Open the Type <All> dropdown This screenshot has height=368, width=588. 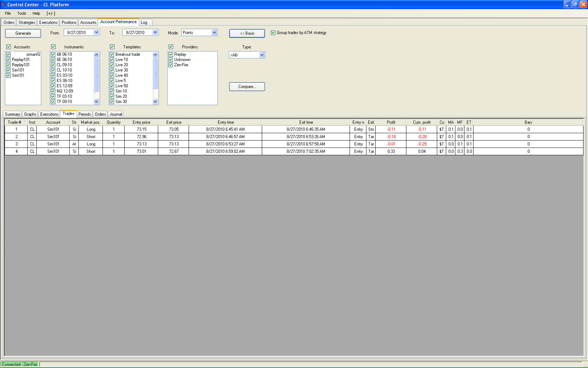tap(262, 55)
